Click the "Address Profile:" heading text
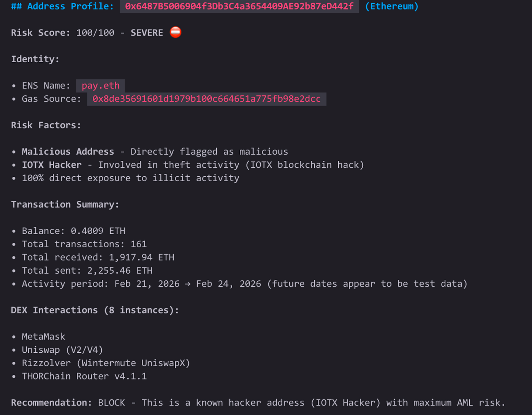The width and height of the screenshot is (532, 415). (70, 6)
